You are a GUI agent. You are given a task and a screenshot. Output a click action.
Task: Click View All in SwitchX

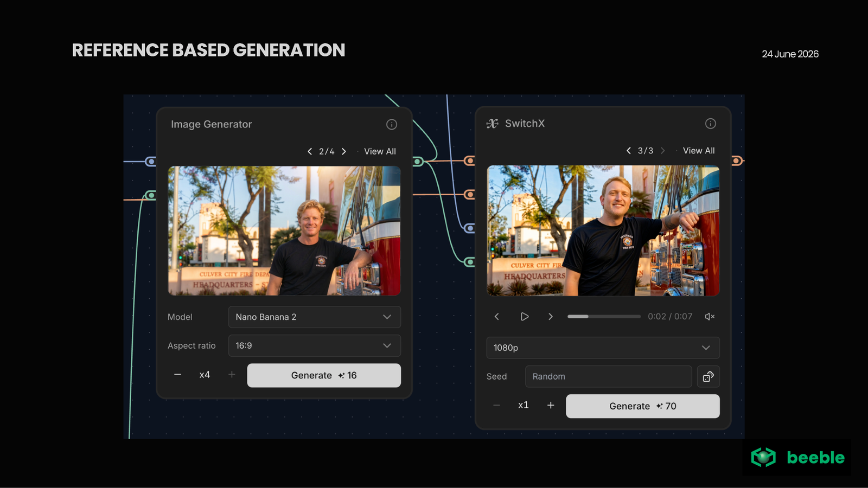[x=699, y=151]
